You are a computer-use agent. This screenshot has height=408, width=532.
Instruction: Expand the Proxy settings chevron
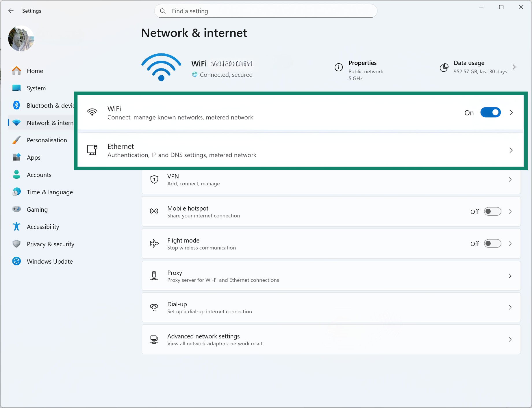(x=510, y=276)
